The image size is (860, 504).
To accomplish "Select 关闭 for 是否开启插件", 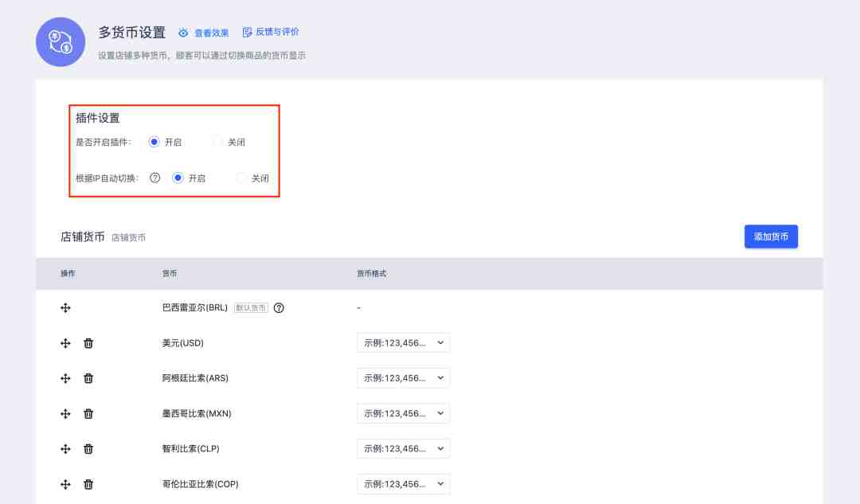I will 217,142.
